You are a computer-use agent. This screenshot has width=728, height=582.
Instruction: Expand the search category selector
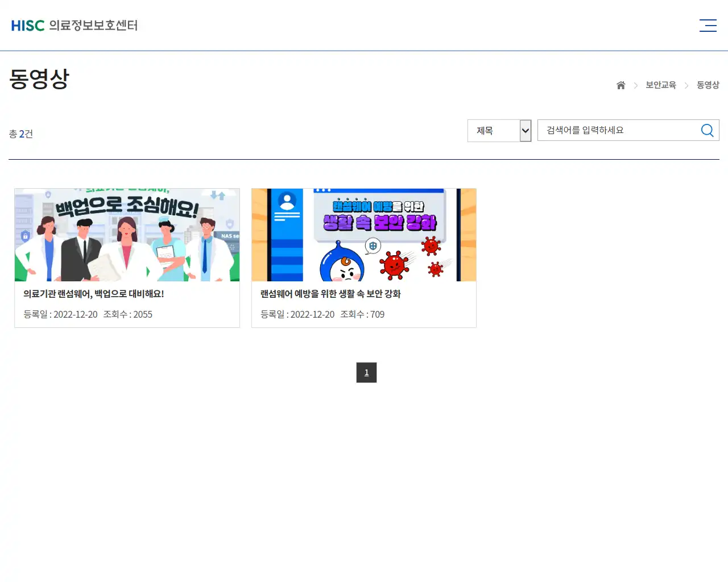click(499, 130)
